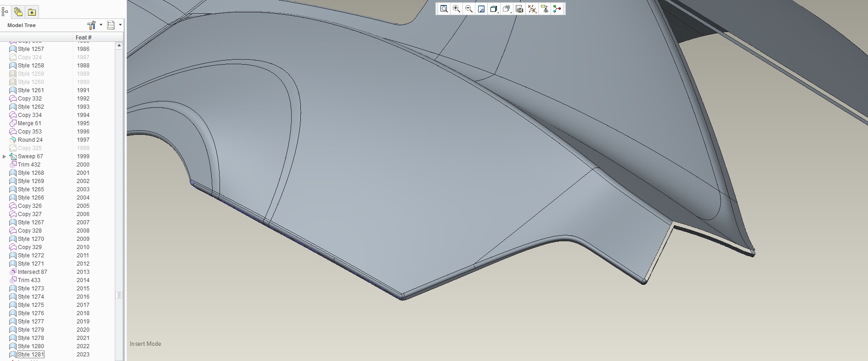Select Style 1265 in the model tree
The width and height of the screenshot is (868, 361).
(x=31, y=189)
